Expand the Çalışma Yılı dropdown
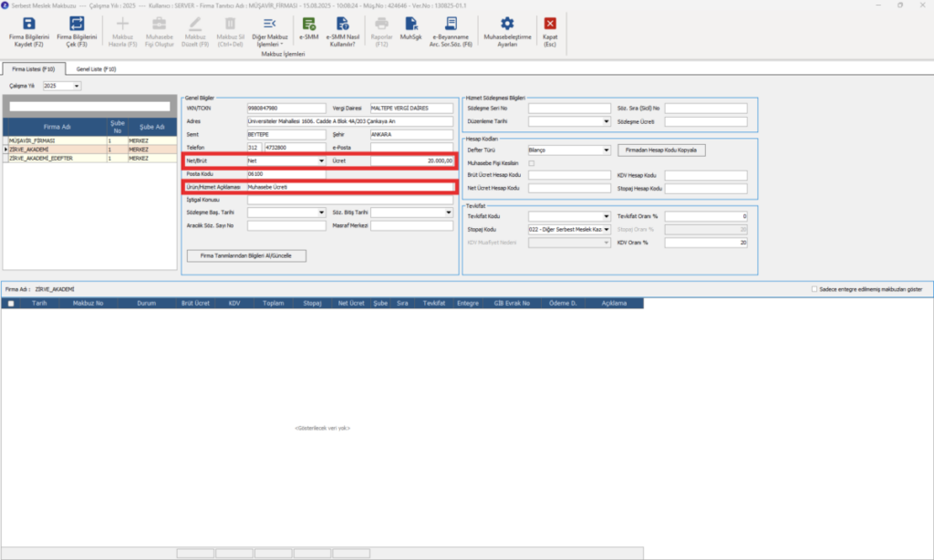The height and width of the screenshot is (560, 934). tap(77, 86)
